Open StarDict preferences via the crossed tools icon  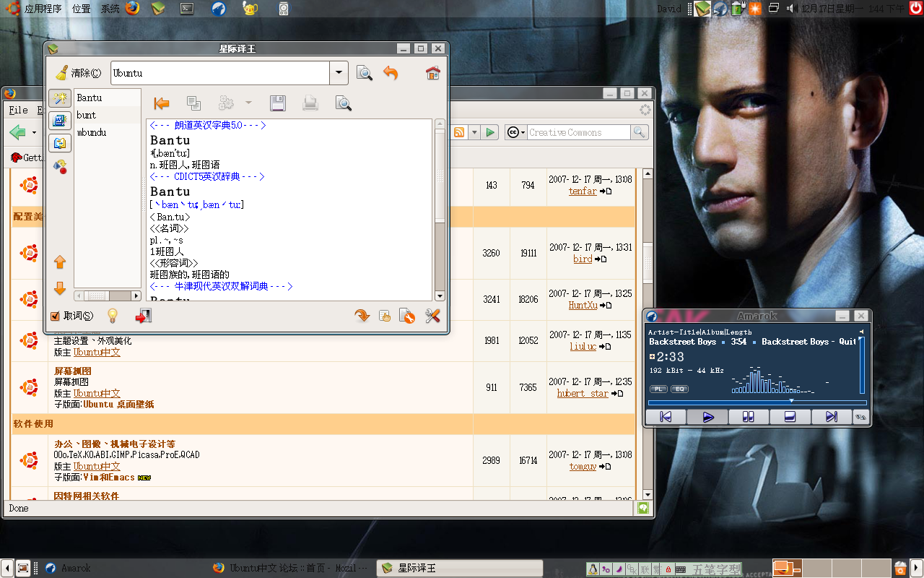[432, 316]
